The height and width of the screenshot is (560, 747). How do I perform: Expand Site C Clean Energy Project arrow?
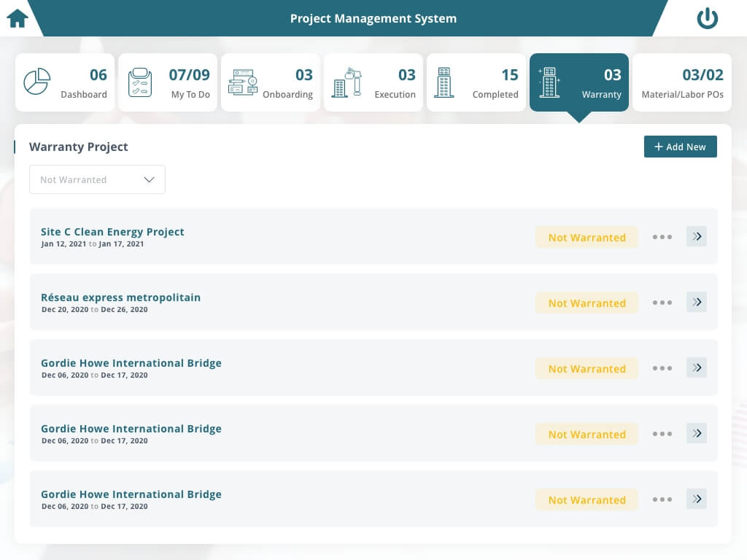(x=697, y=236)
